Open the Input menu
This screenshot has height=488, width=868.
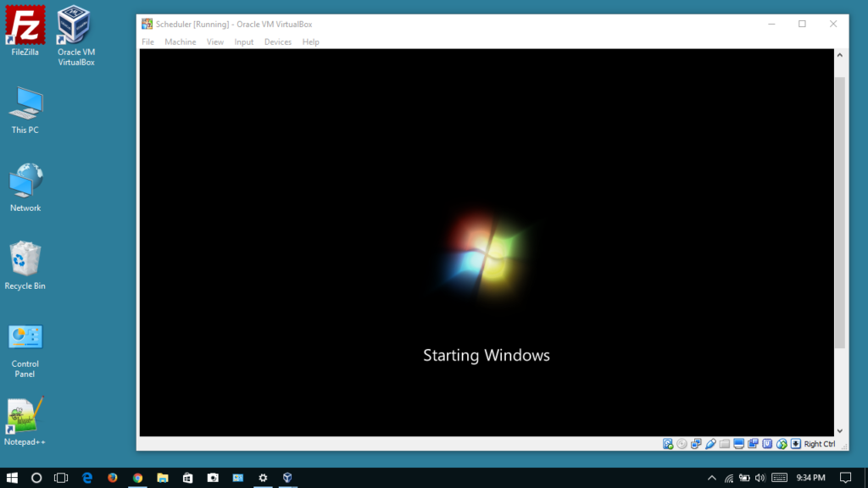tap(243, 42)
